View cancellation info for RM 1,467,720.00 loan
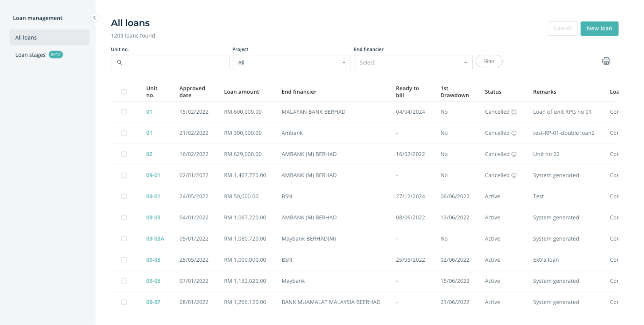The height and width of the screenshot is (325, 644). (x=514, y=176)
